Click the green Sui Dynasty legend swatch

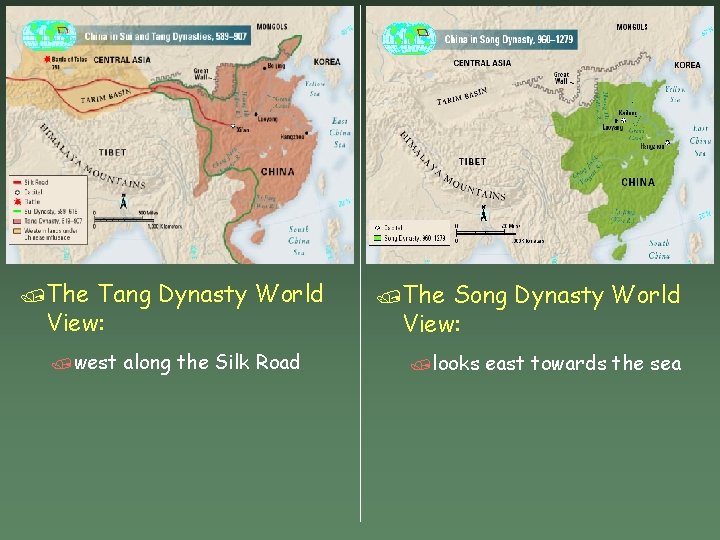17,212
